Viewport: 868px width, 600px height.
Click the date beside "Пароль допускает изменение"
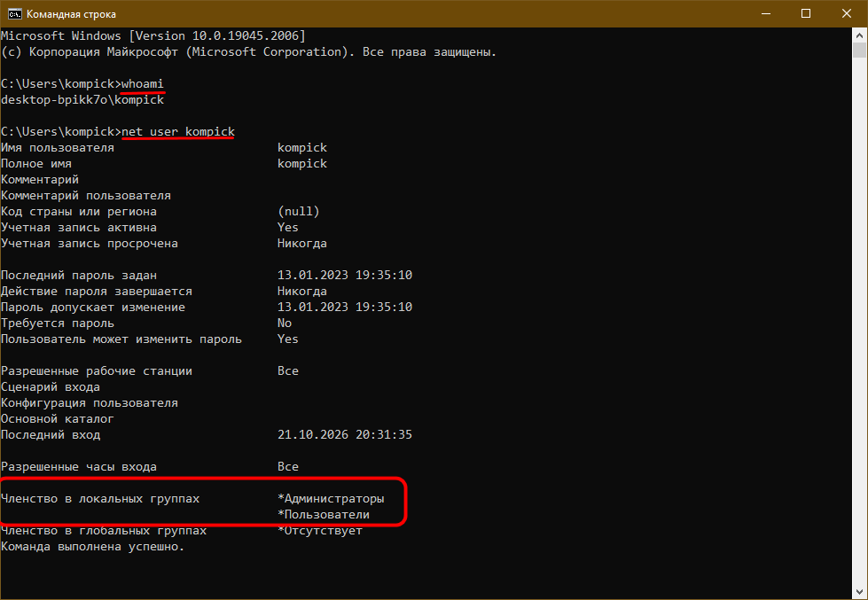345,308
